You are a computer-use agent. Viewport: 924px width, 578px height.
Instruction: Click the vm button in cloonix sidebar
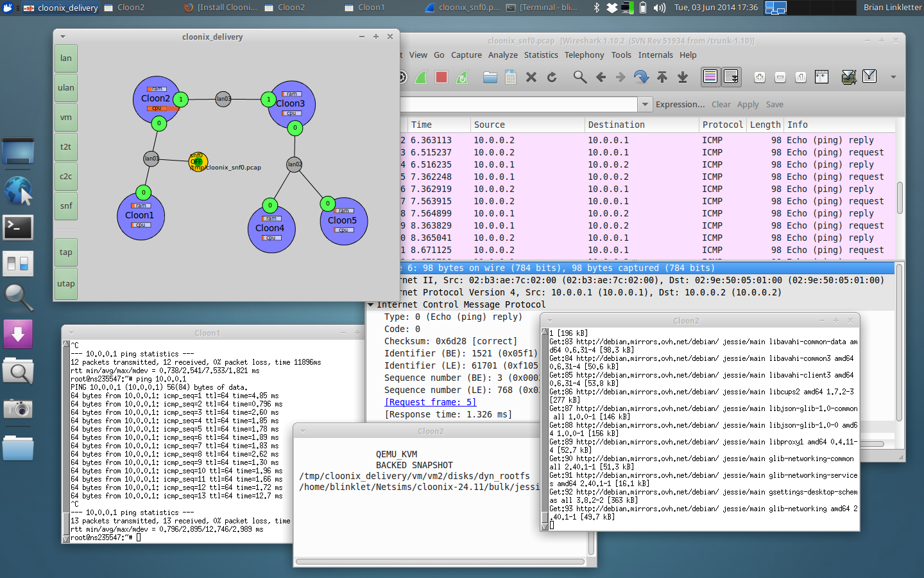[x=66, y=118]
